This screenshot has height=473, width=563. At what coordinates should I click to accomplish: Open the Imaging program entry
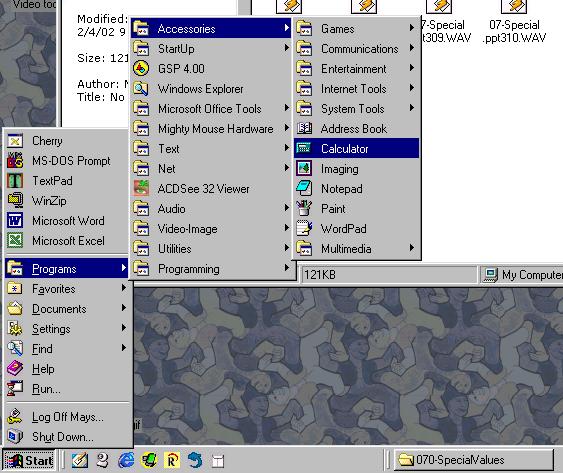(356, 168)
